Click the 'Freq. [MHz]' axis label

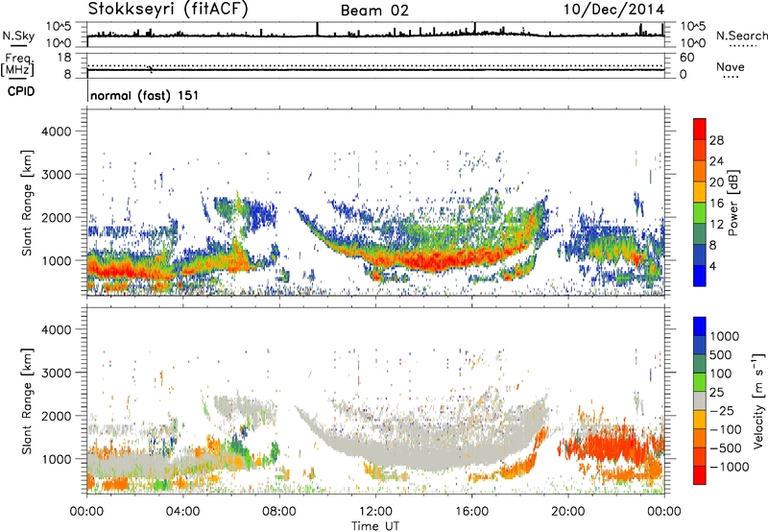[x=18, y=64]
